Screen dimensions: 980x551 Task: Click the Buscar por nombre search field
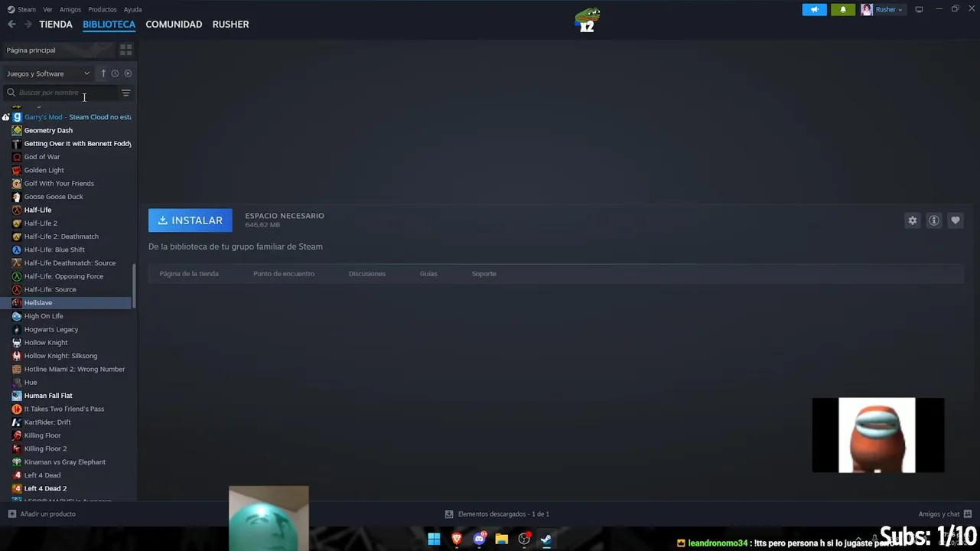click(61, 93)
